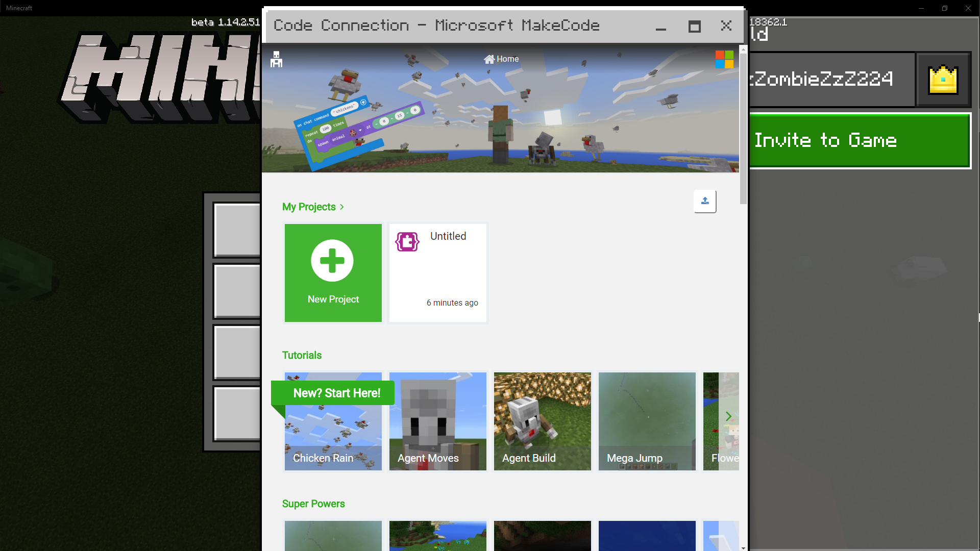
Task: Click the import project upload icon
Action: [705, 201]
